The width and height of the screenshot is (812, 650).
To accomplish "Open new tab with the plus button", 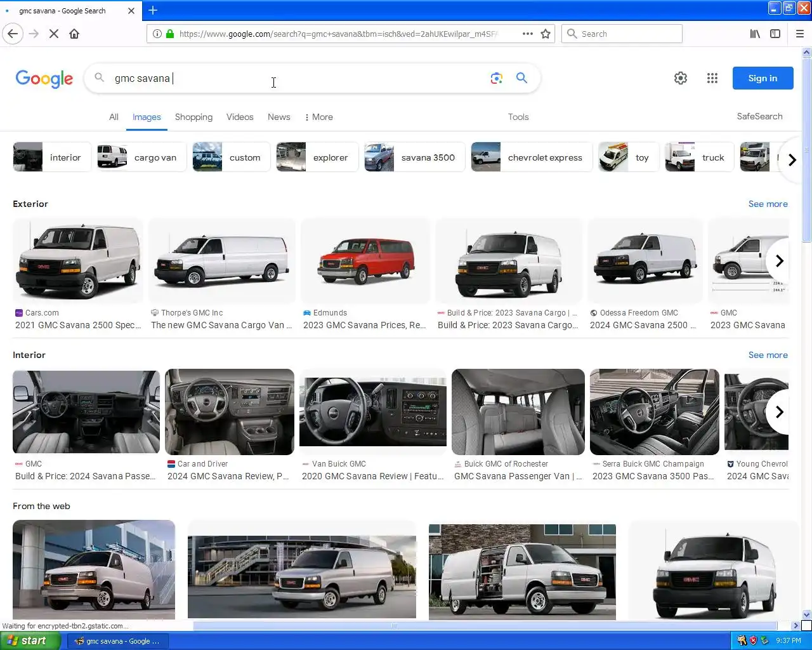I will 153,10.
